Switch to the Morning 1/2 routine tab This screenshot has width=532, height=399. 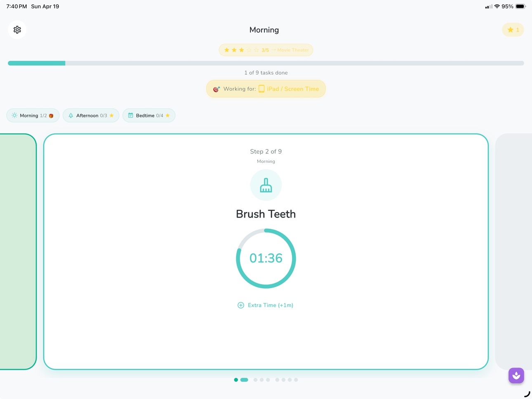33,115
